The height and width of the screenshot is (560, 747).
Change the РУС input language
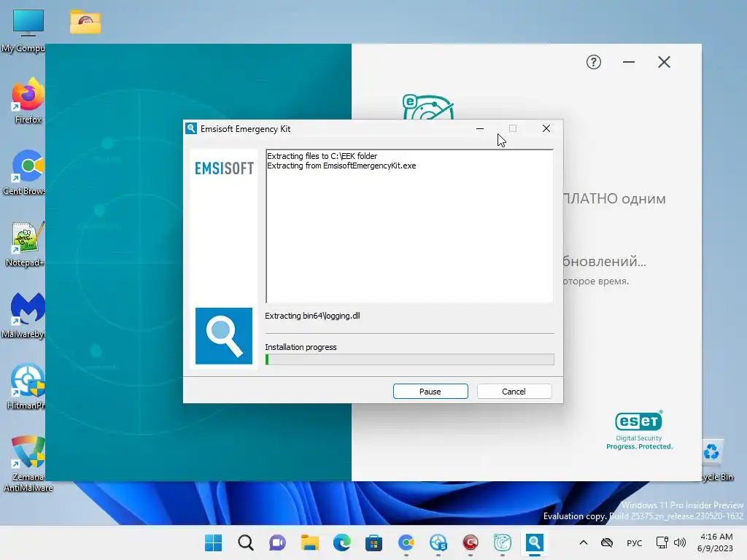(634, 542)
